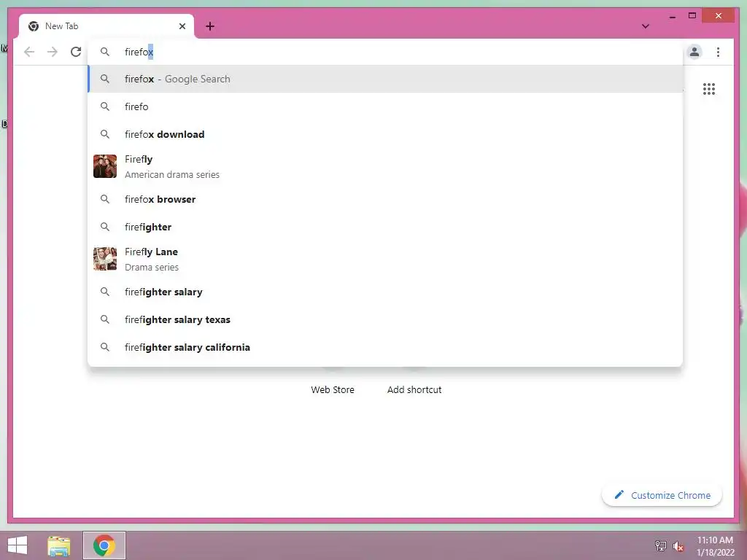Launch File Explorer from the taskbar
The height and width of the screenshot is (560, 747).
click(x=59, y=545)
